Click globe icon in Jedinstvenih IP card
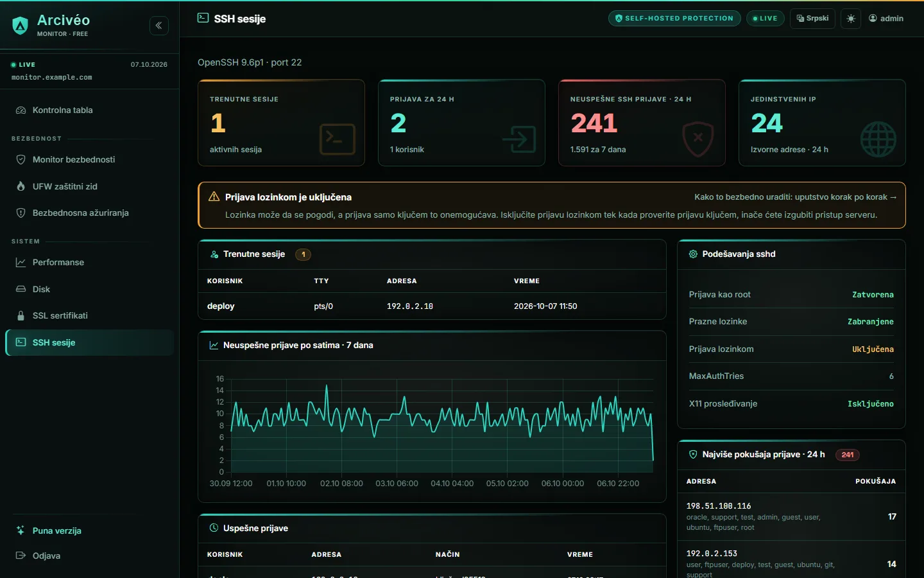 [878, 139]
